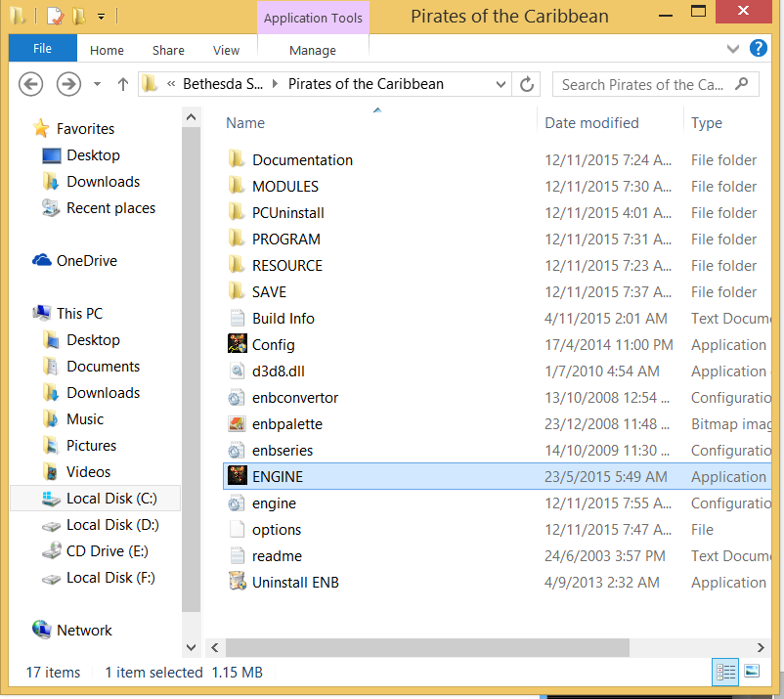This screenshot has height=699, width=784.
Task: Open Network in the navigation pane
Action: coord(84,630)
